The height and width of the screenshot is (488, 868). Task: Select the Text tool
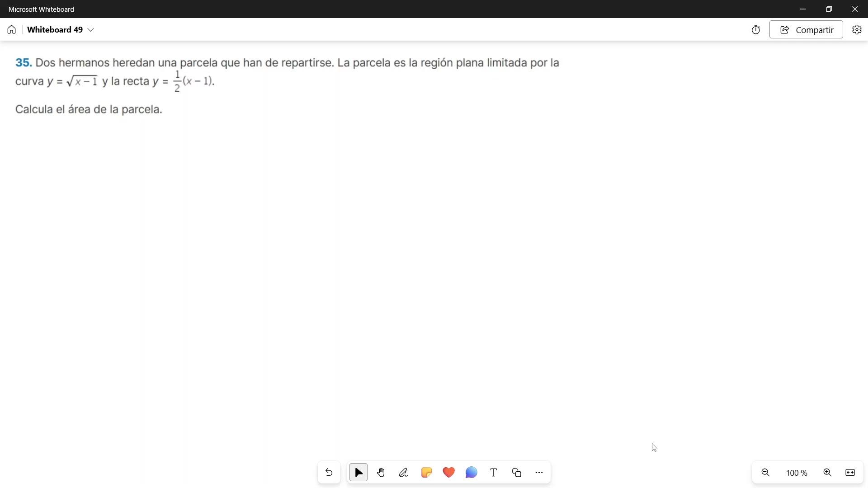pos(494,473)
